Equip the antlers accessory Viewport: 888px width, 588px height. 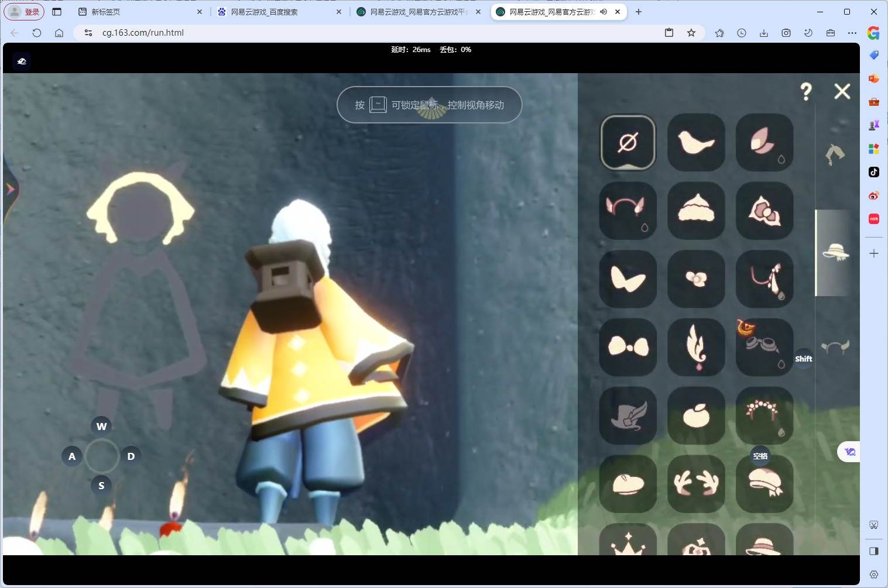[696, 484]
